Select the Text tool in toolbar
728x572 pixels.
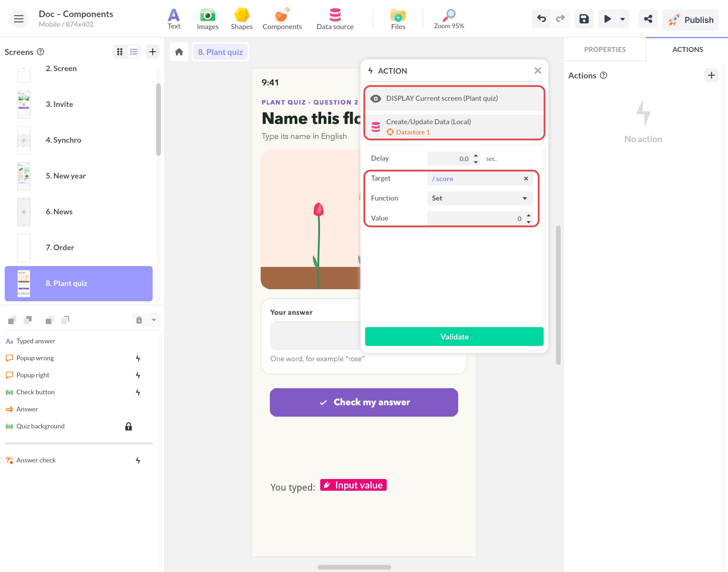[x=174, y=19]
